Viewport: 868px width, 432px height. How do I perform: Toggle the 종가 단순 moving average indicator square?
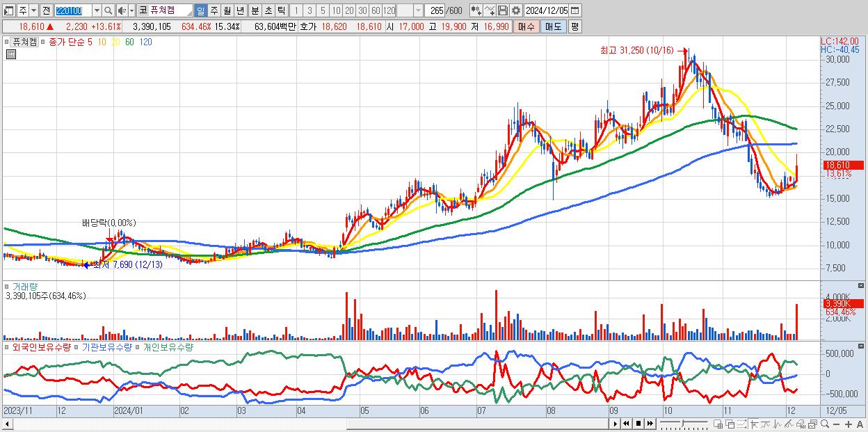tap(43, 42)
